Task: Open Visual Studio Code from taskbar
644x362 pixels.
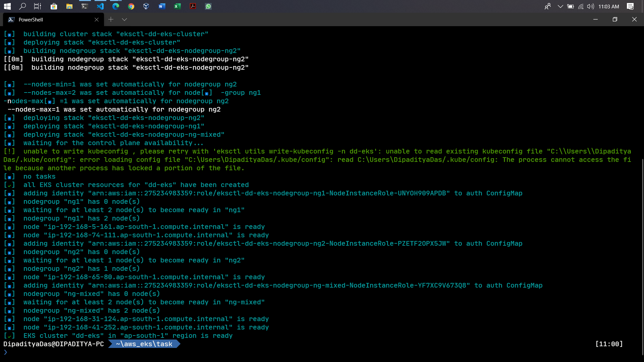Action: pyautogui.click(x=100, y=6)
